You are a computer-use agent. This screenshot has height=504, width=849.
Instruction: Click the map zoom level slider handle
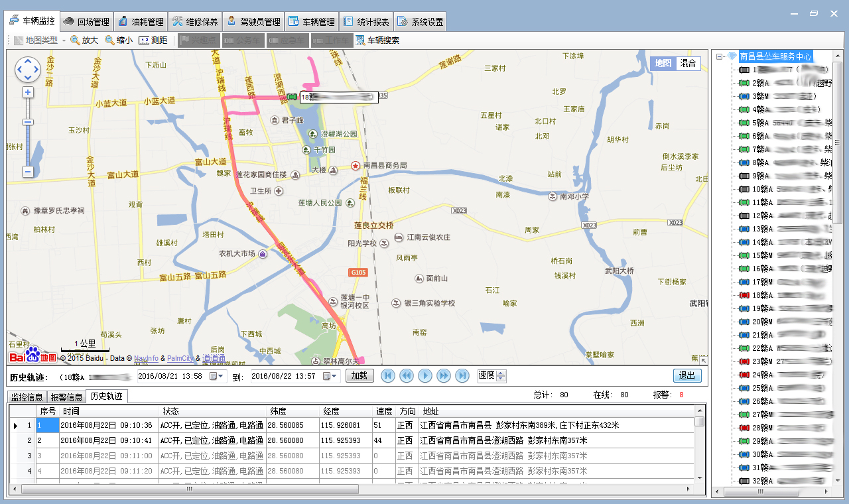point(28,122)
